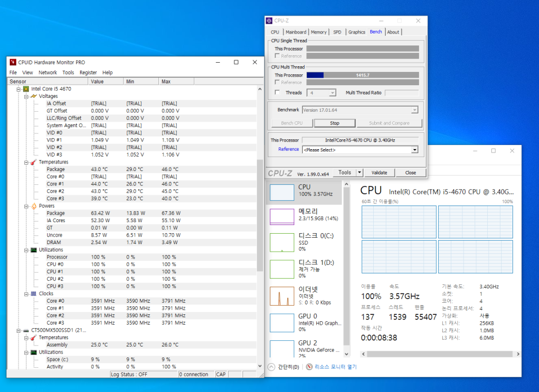Click the Hardware Monitor scroll-down arrow
539x392 pixels.
click(x=260, y=366)
